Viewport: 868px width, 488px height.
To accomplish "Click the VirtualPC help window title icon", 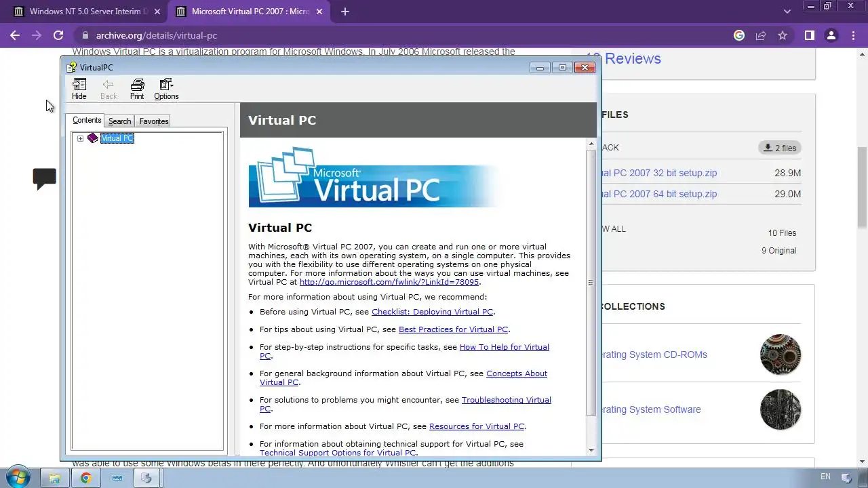I will (71, 67).
